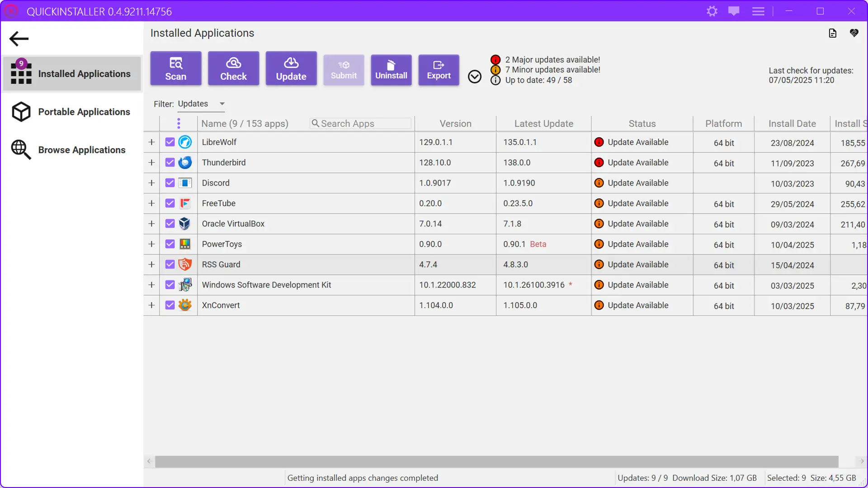Click the RSS Guard app icon

pyautogui.click(x=185, y=264)
